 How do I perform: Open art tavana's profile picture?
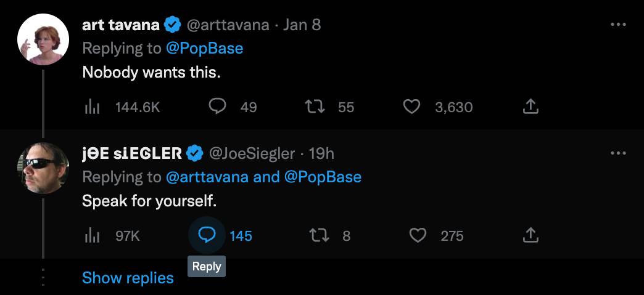tap(43, 39)
